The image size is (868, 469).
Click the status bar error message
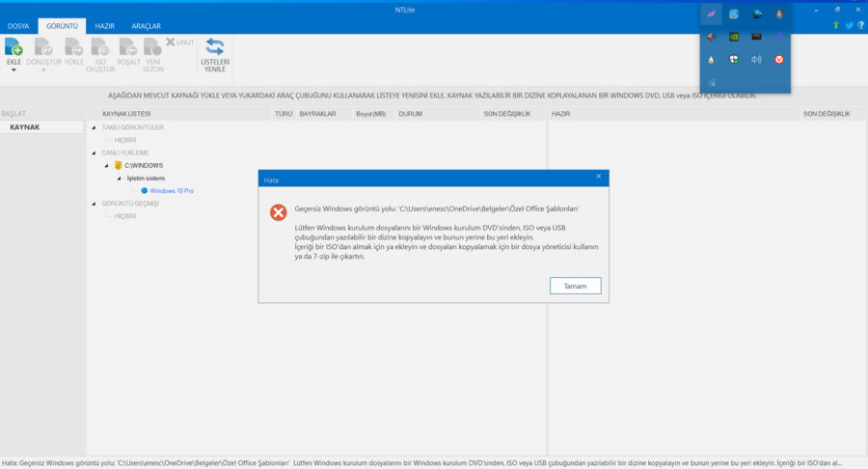coord(421,463)
